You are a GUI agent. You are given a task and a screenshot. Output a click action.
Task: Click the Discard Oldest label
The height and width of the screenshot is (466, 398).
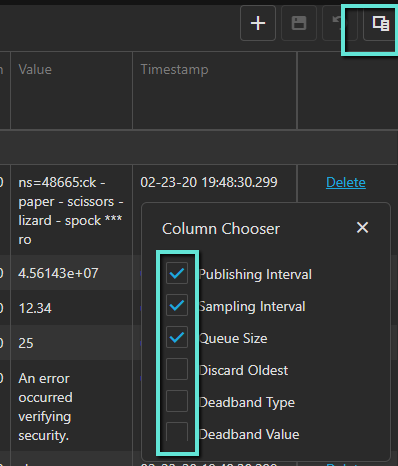click(243, 370)
